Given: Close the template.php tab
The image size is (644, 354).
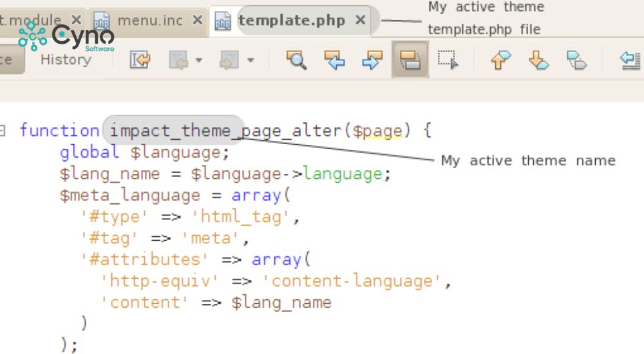Looking at the screenshot, I should [x=361, y=20].
